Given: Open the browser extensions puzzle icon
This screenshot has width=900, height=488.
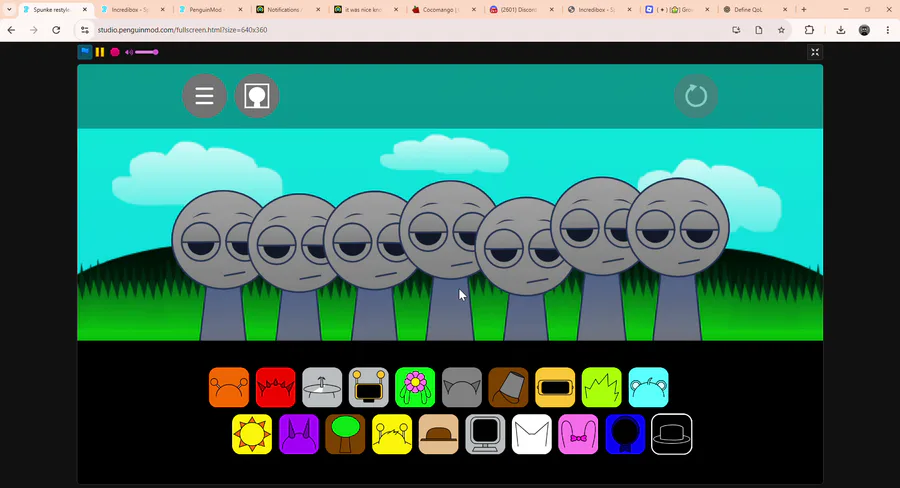Looking at the screenshot, I should (x=809, y=30).
